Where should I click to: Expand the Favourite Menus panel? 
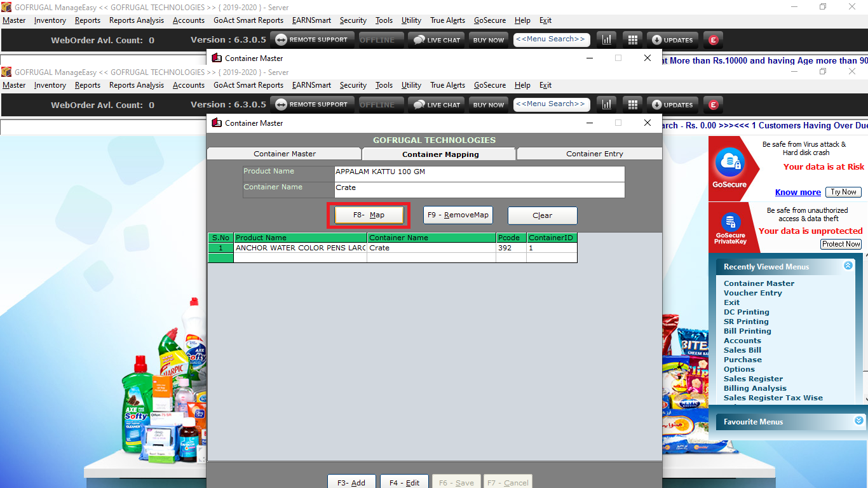pos(859,421)
